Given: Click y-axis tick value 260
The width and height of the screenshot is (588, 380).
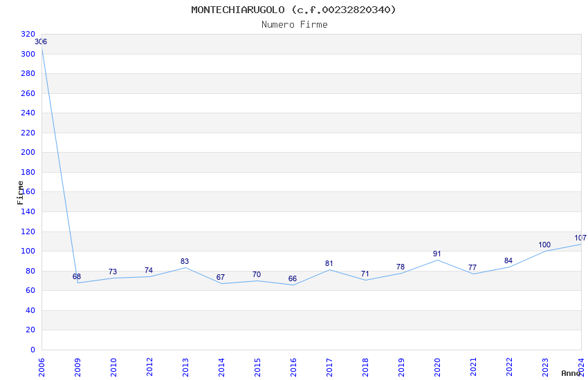Looking at the screenshot, I should coord(28,93).
